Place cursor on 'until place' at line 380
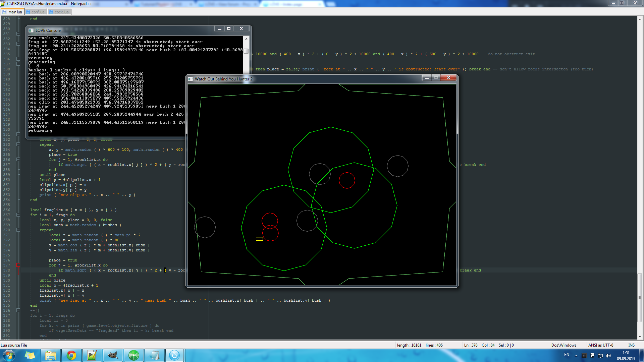Viewport: 644px width, 362px height. click(x=52, y=280)
